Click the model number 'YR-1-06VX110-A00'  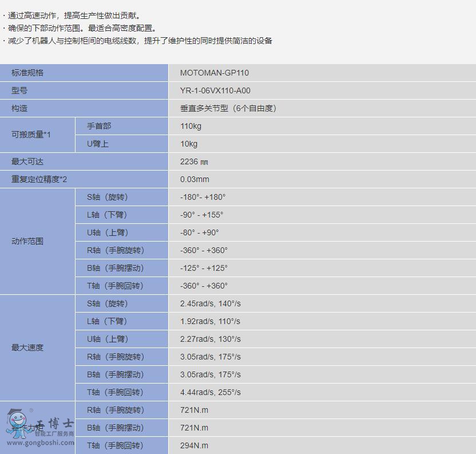click(215, 90)
